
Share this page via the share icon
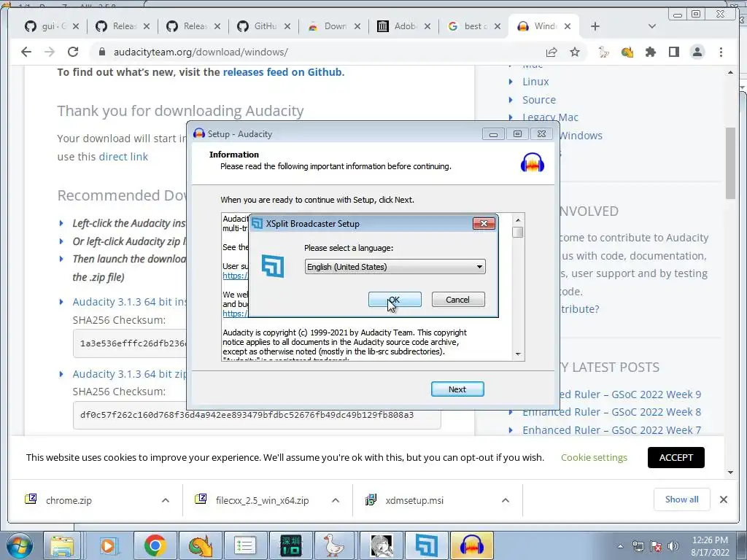[551, 52]
